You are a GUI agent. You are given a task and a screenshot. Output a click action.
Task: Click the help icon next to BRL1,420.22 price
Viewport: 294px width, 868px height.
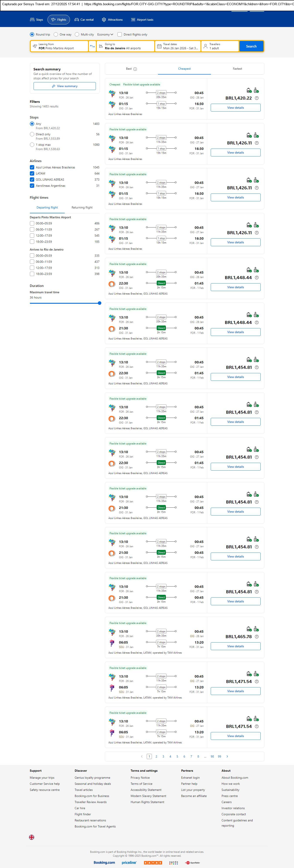pos(257,98)
